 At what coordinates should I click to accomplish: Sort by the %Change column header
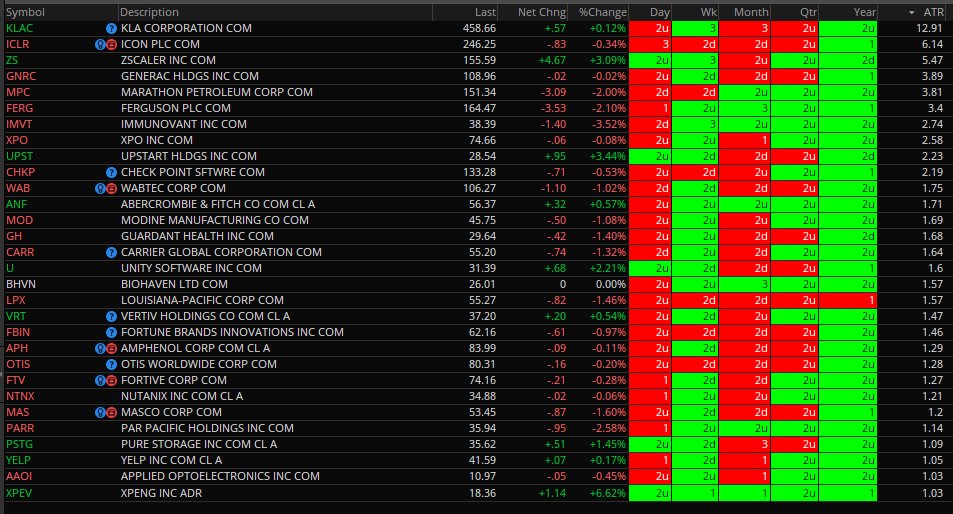[602, 12]
